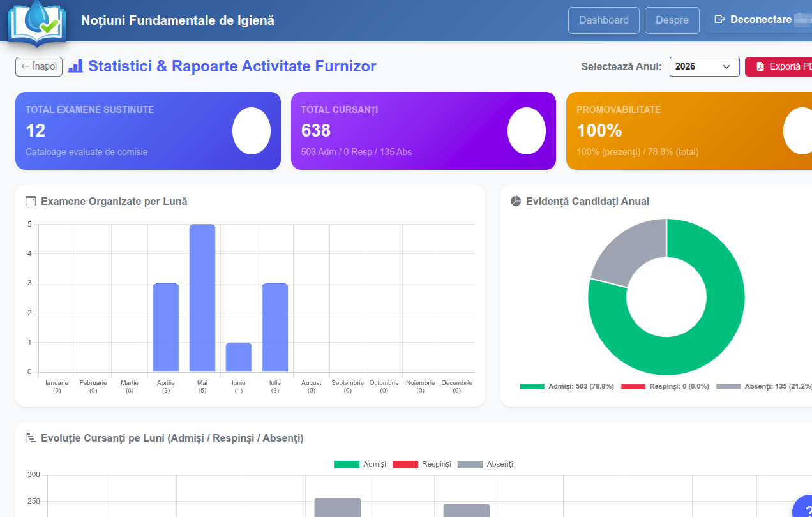Image resolution: width=812 pixels, height=517 pixels.
Task: Toggle red Respinși legend in Evoluție chart
Action: (405, 464)
